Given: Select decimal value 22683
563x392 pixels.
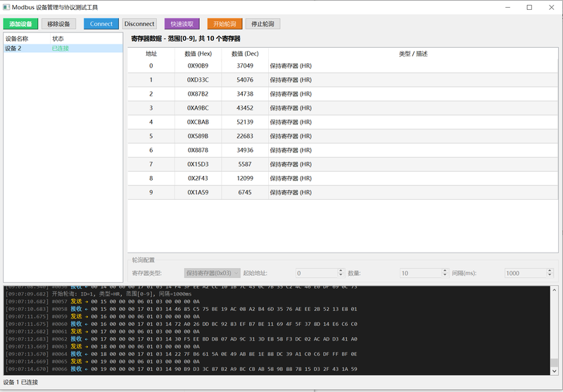Looking at the screenshot, I should tap(245, 137).
